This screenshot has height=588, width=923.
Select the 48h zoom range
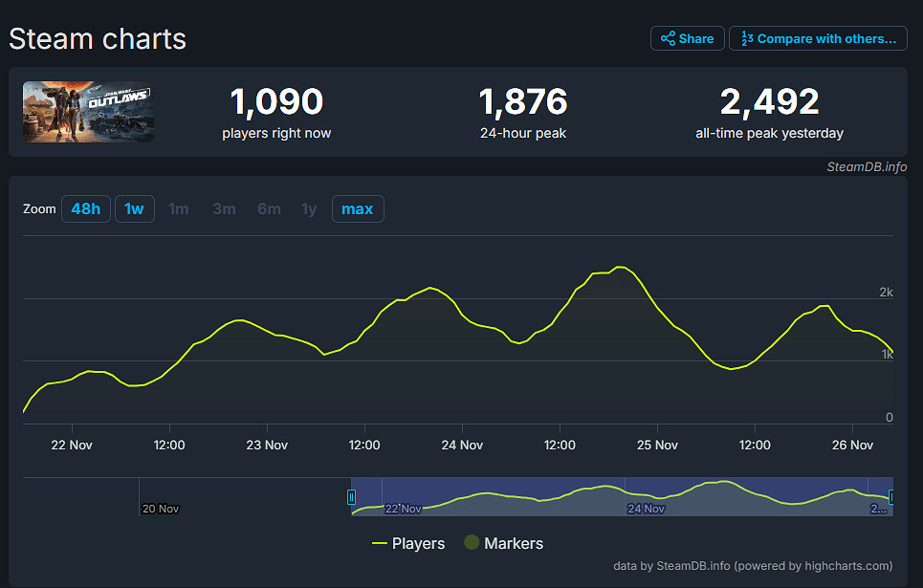click(x=86, y=208)
